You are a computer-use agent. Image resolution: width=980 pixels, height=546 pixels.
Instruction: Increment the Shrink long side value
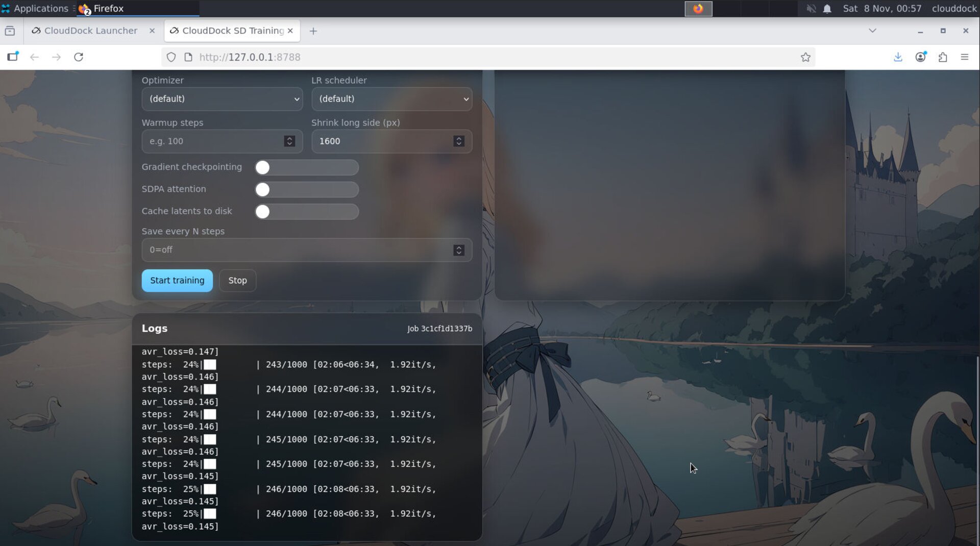(x=458, y=138)
